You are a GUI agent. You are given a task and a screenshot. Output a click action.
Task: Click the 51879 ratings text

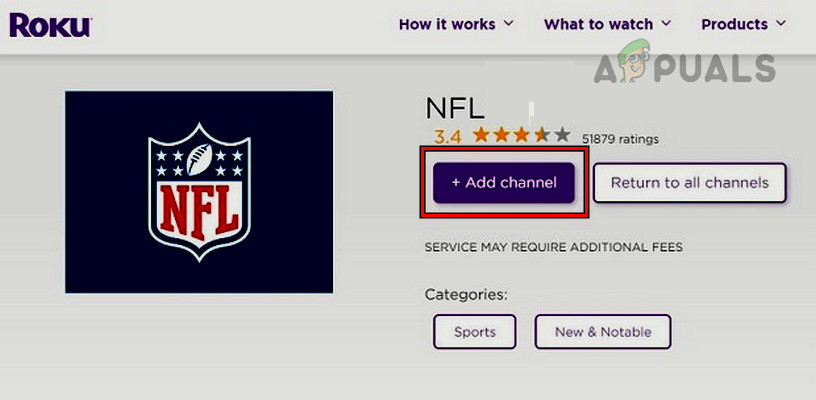[x=620, y=139]
